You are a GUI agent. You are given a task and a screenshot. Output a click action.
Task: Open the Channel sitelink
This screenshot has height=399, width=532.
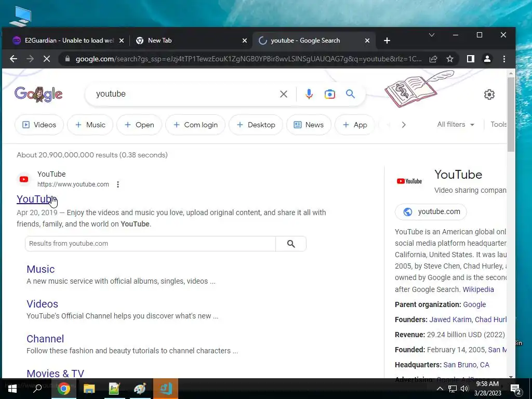(45, 339)
